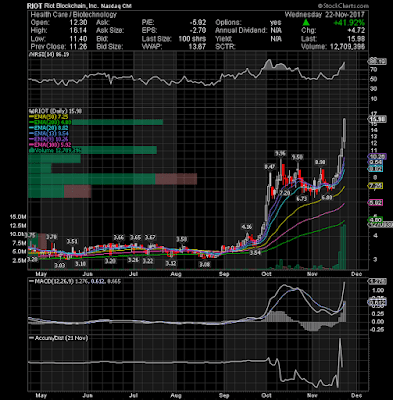The height and width of the screenshot is (400, 393).
Task: Click the 9.50 price annotation
Action: click(x=297, y=157)
